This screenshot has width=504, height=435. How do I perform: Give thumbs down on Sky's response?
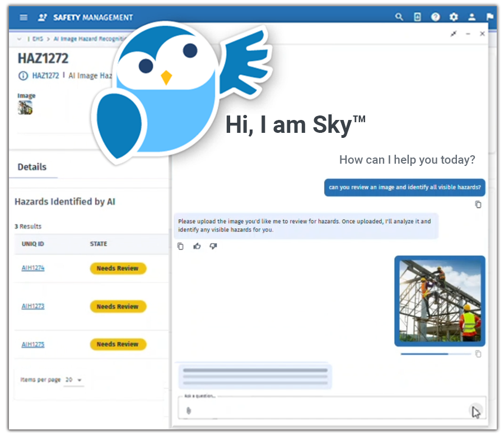point(213,246)
